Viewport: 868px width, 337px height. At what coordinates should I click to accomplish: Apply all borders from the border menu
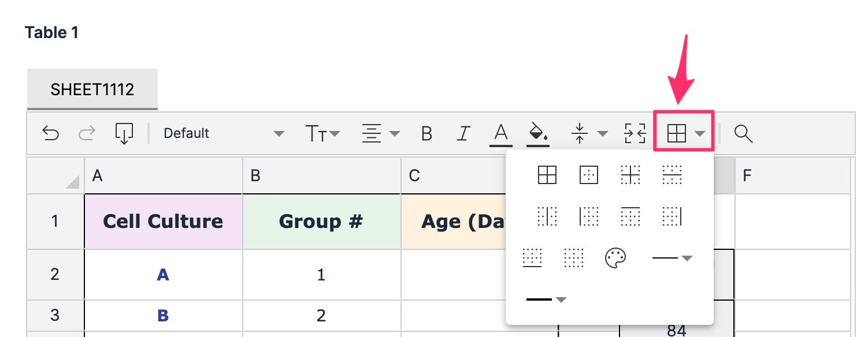click(547, 174)
